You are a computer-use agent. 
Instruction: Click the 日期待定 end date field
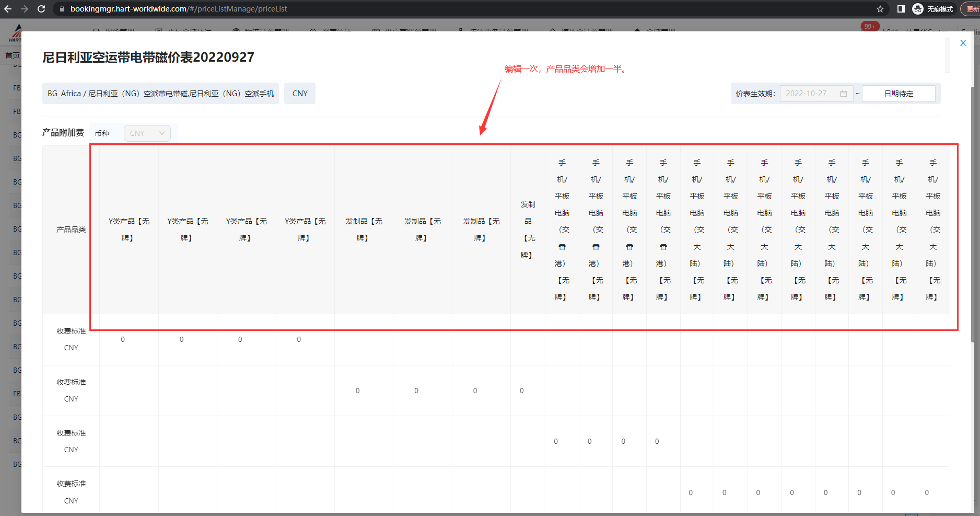pos(899,94)
